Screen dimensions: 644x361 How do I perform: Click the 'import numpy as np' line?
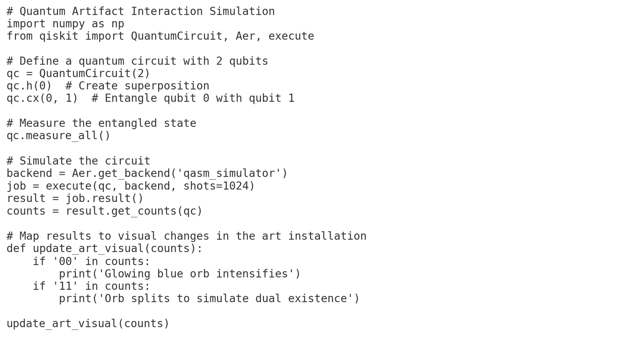(65, 24)
